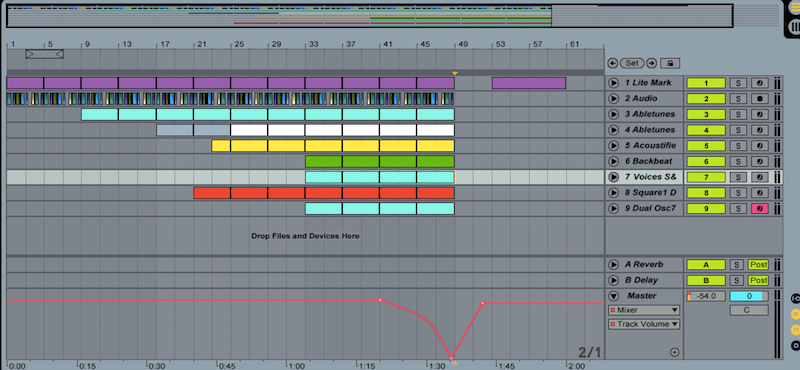Jump to next locator arrow
The image size is (800, 370).
[652, 63]
